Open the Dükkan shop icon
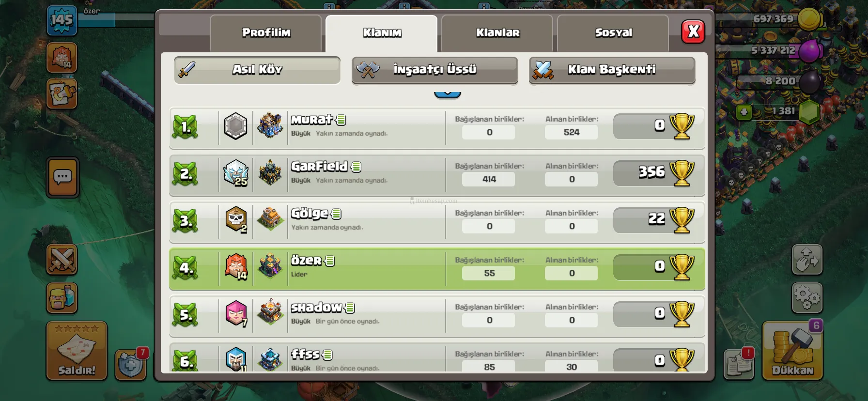The width and height of the screenshot is (868, 401). click(x=792, y=350)
